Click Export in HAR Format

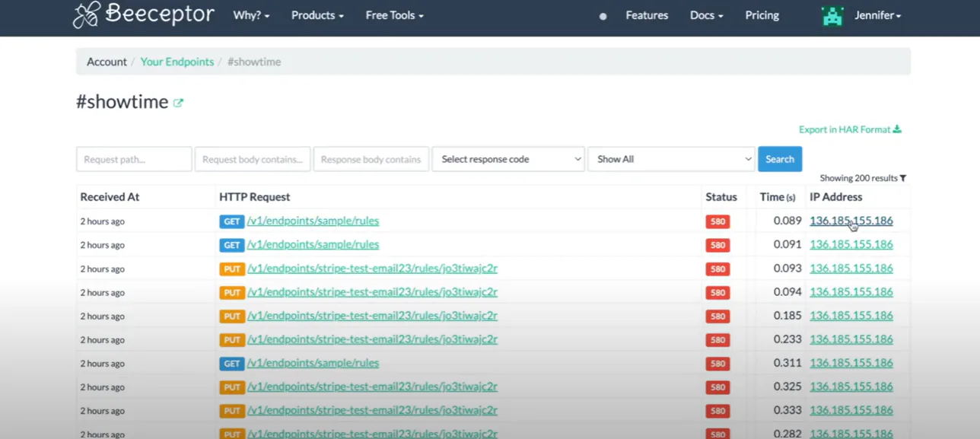(850, 129)
